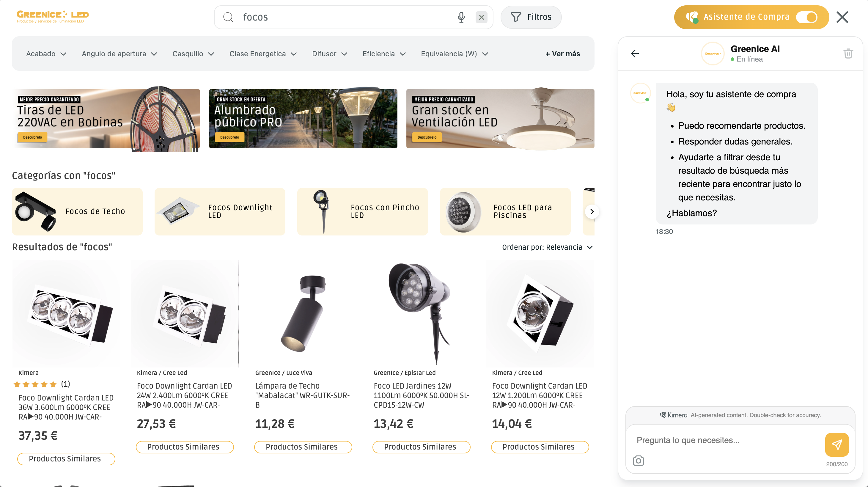Delete conversation with trash icon
The width and height of the screenshot is (868, 487).
point(848,54)
